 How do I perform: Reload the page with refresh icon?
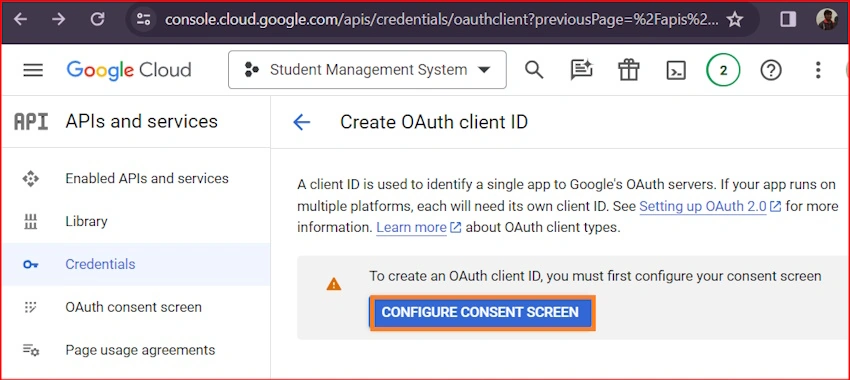[x=97, y=20]
